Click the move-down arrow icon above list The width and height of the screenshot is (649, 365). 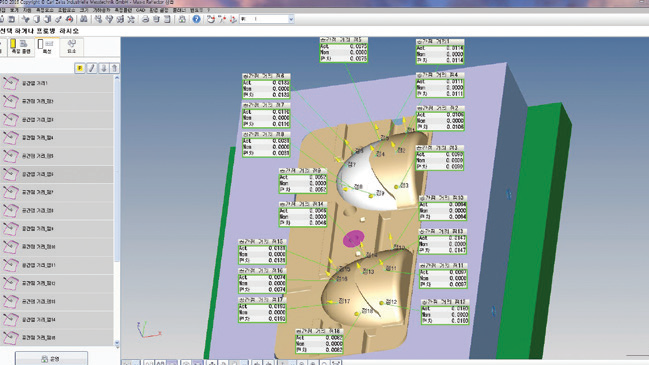click(x=103, y=68)
